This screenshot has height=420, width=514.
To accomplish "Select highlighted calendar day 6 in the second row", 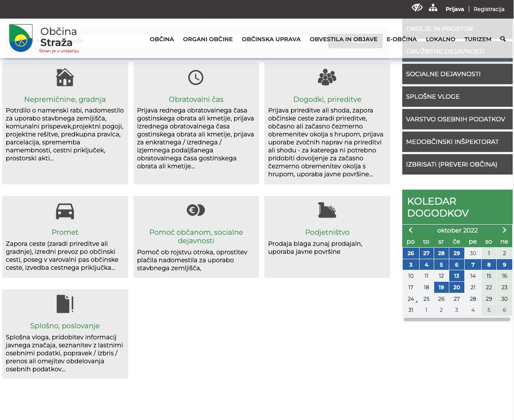I will (457, 264).
